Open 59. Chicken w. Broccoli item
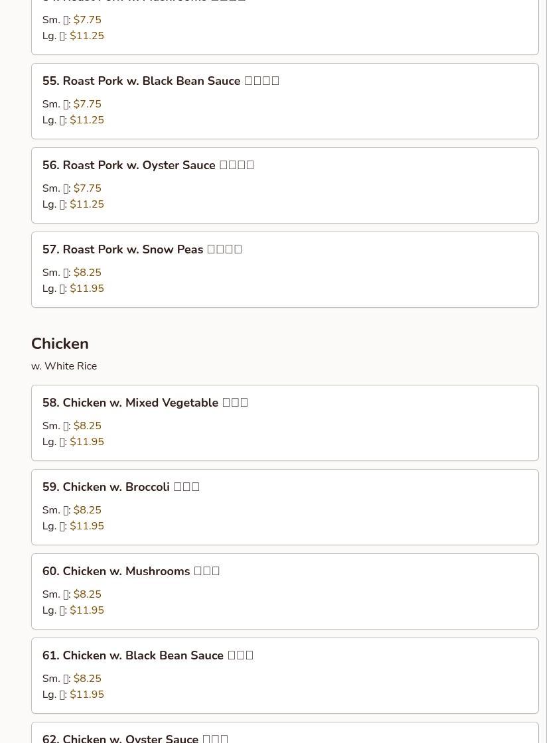 (x=121, y=487)
